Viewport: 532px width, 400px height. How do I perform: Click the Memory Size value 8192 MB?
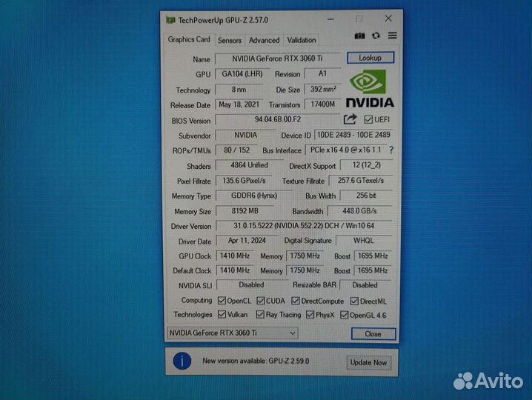pos(245,211)
